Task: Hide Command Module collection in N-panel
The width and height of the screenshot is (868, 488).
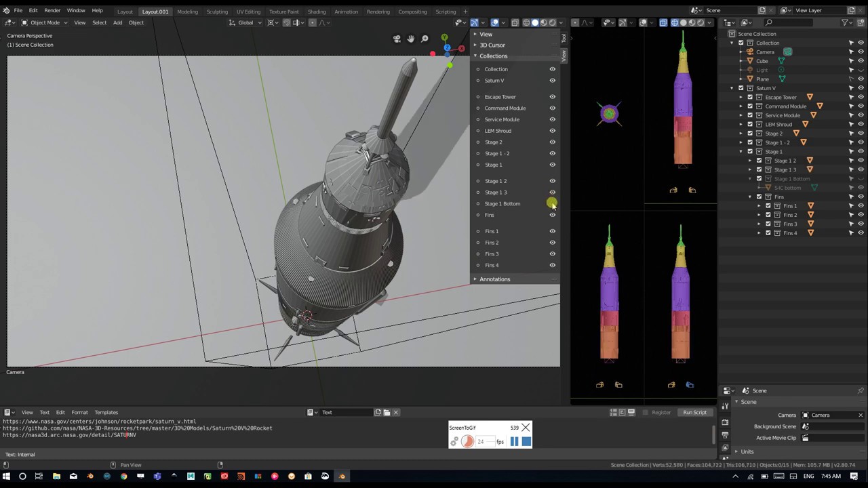Action: pos(552,108)
